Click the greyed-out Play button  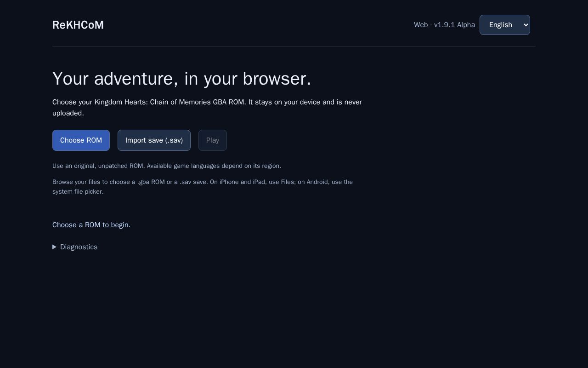(213, 140)
